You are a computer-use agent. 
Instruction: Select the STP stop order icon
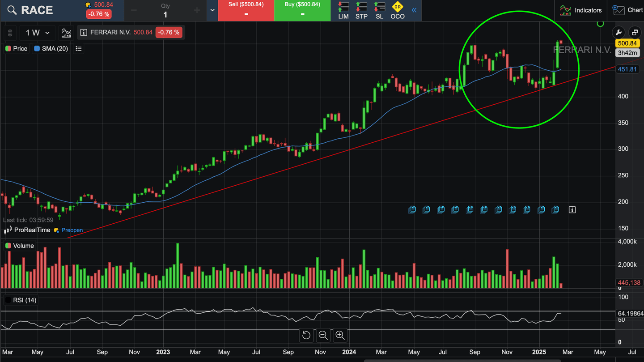[x=361, y=10]
